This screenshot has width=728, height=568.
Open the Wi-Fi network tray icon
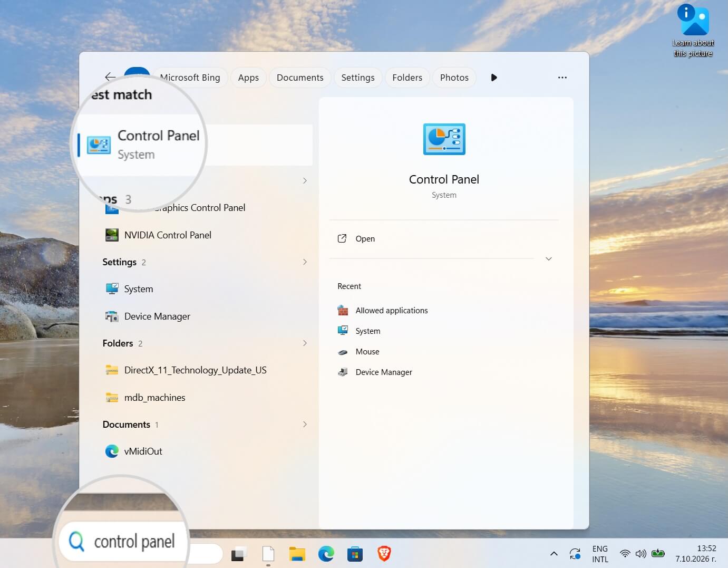(x=625, y=554)
